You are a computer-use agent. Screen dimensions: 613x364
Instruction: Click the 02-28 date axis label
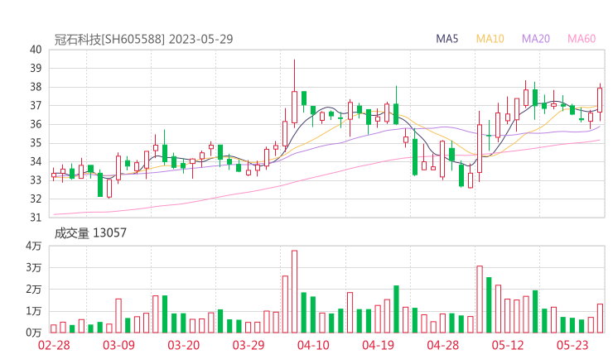click(x=54, y=345)
